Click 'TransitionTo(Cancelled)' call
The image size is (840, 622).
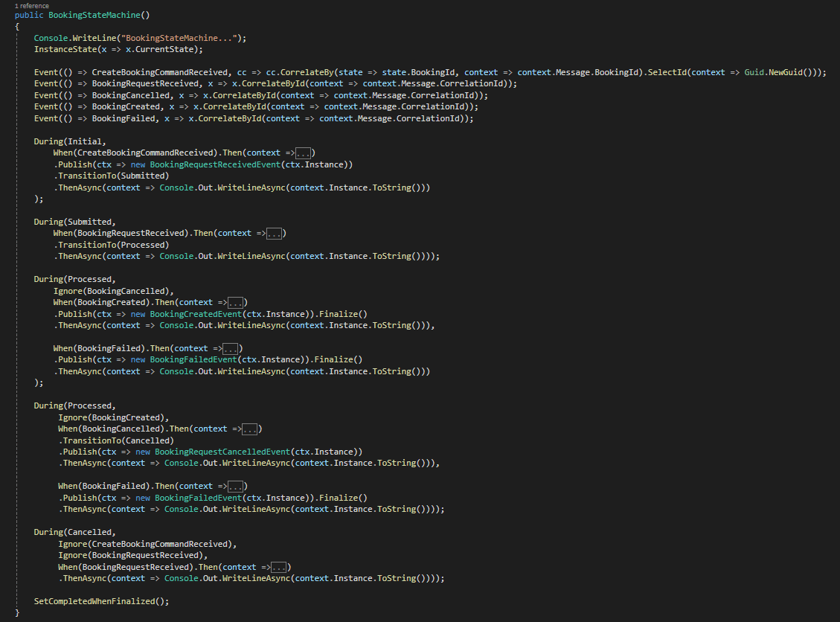click(x=118, y=440)
